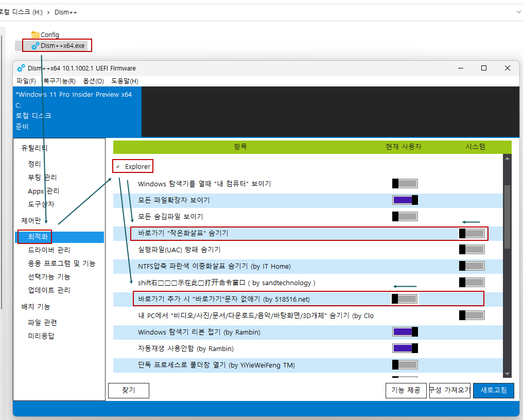Open the 도움말(H) menu
Viewport: 523px width, 420px height.
point(125,81)
